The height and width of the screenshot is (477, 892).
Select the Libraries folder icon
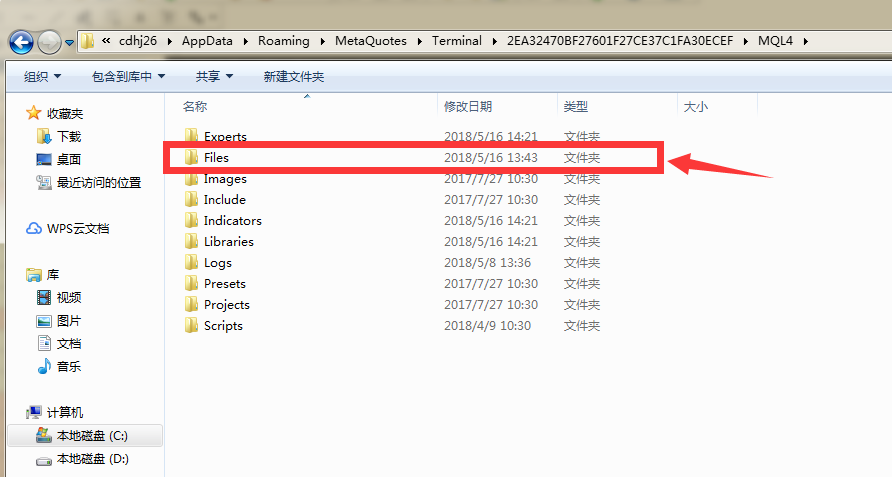[191, 241]
